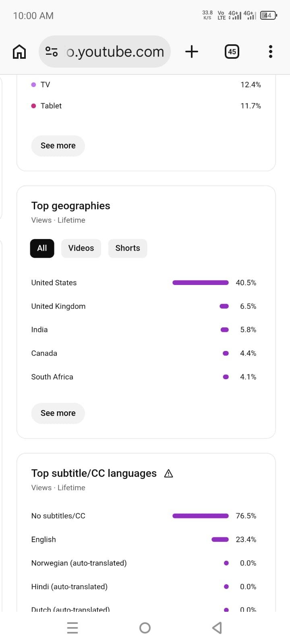
Task: Expand See more under Top geographies
Action: [58, 413]
